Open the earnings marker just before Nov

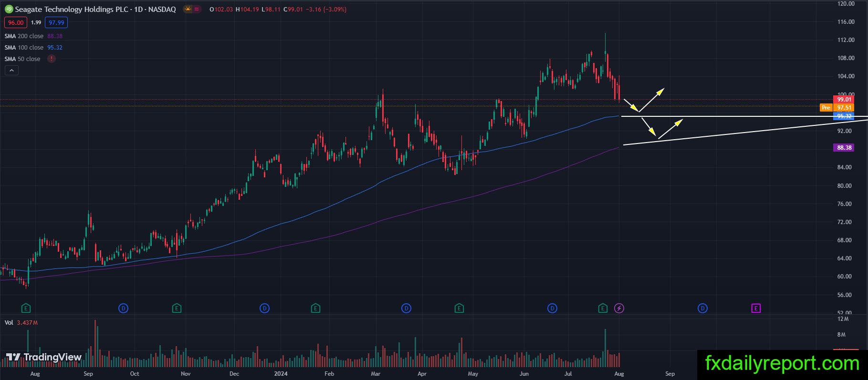(x=177, y=308)
